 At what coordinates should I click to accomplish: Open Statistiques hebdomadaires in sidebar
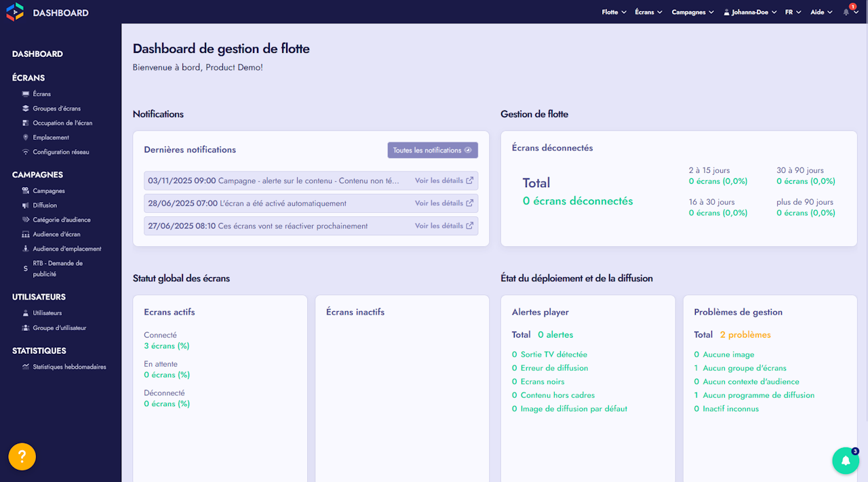(69, 367)
